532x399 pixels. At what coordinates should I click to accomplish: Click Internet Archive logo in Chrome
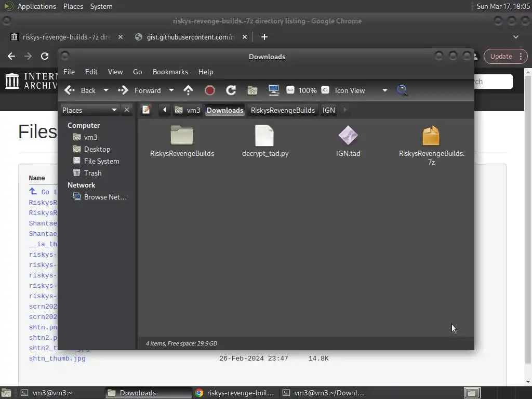pos(31,82)
